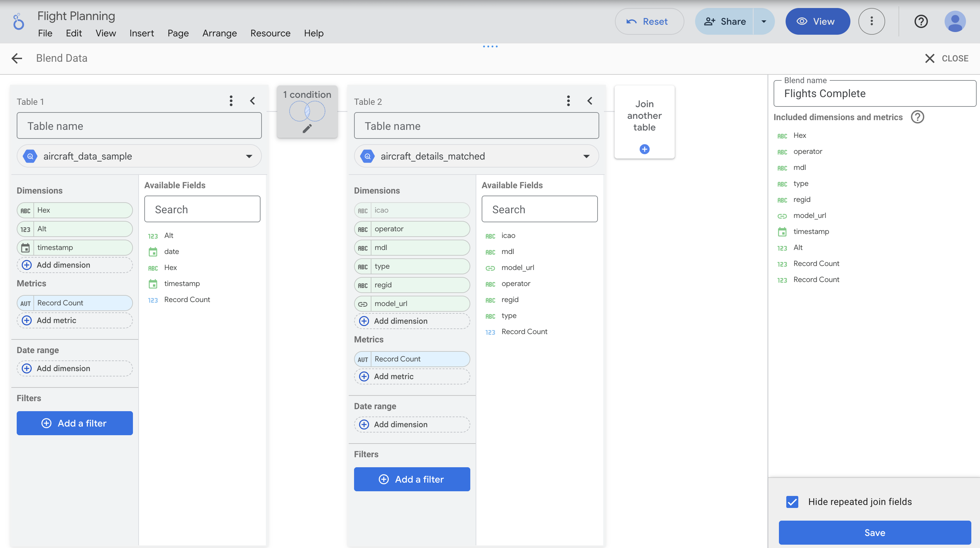Add a metric to Table 2
The image size is (980, 548).
click(412, 376)
